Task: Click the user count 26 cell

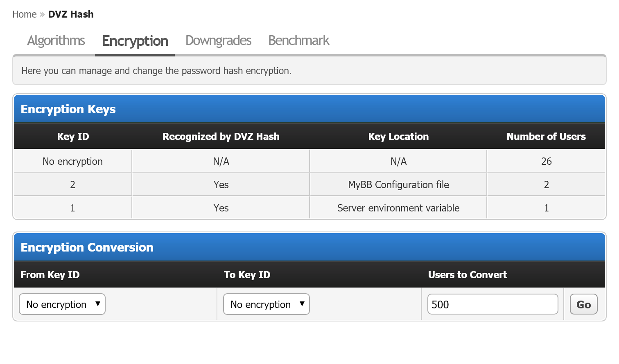Action: [x=546, y=162]
